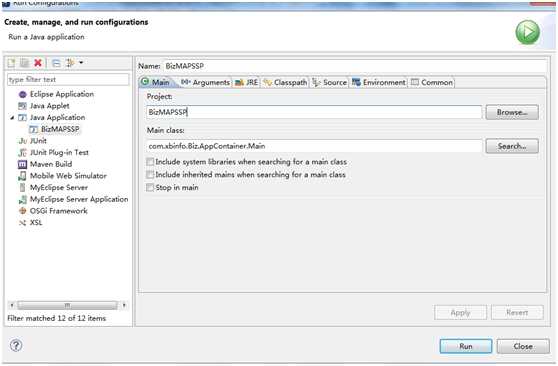Click the Maven Build icon
558x366 pixels.
22,164
